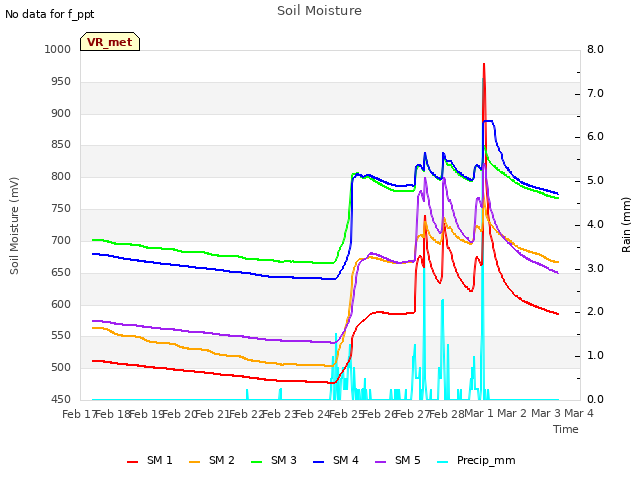The image size is (640, 480).
Task: Click the Soil Moisture (mV) axis label
Action: coord(14,226)
